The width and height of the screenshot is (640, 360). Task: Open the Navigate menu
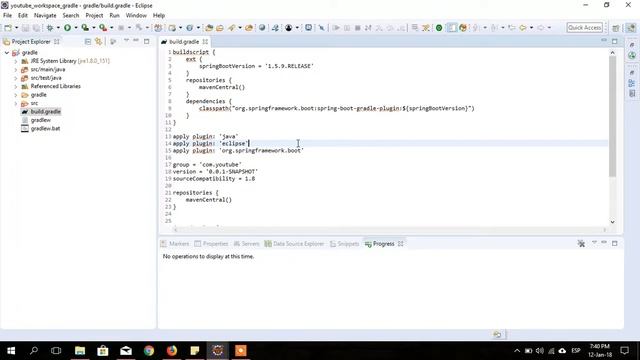click(45, 15)
